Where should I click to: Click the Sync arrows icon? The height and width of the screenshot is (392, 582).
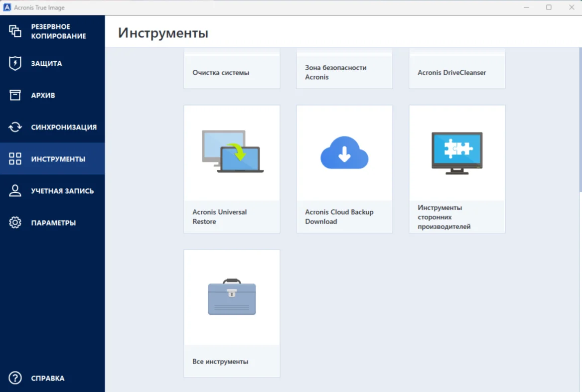[x=15, y=127]
